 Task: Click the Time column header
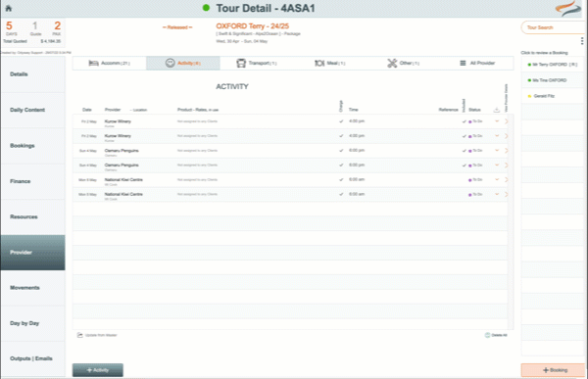353,110
